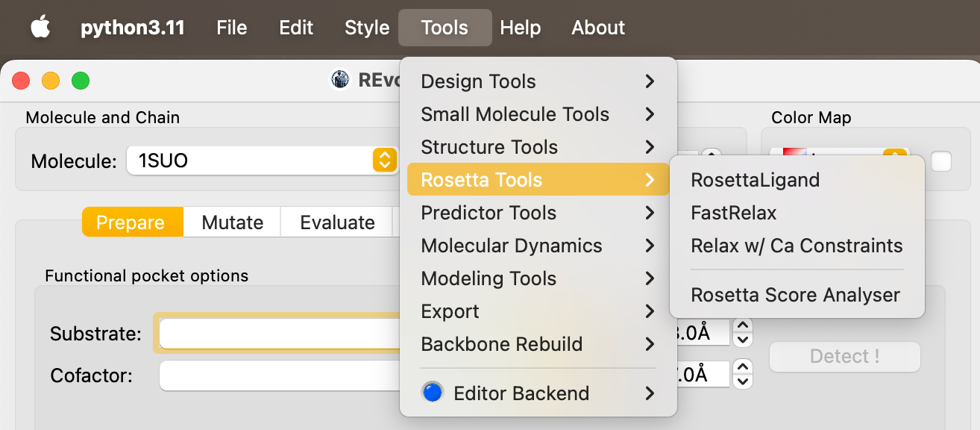The image size is (980, 430).
Task: Open the Edit menu
Action: 296,28
